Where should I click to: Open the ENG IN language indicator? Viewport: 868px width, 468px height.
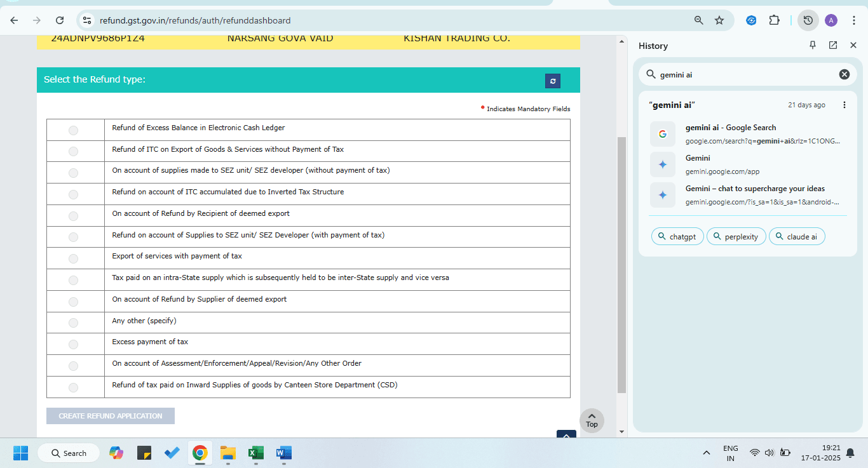731,453
